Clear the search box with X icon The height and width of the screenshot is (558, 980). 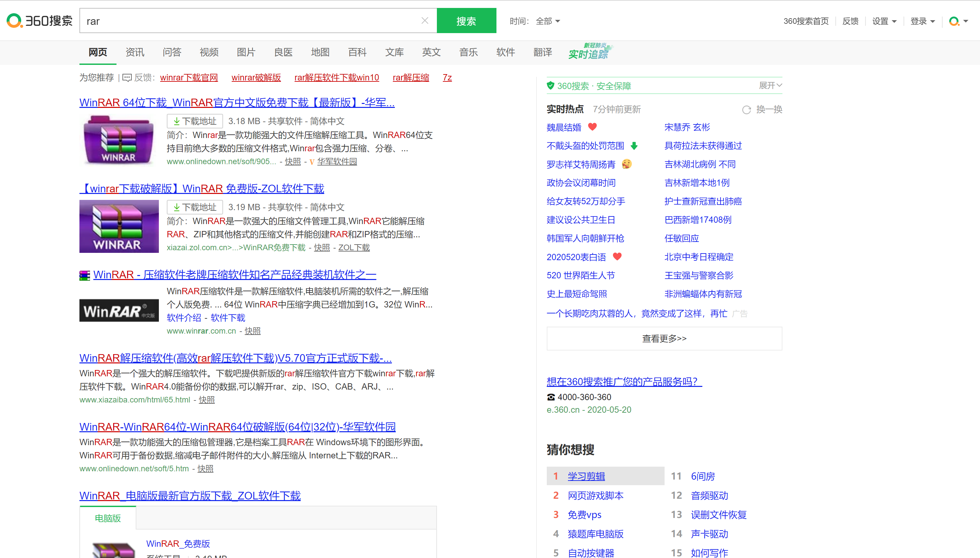425,21
